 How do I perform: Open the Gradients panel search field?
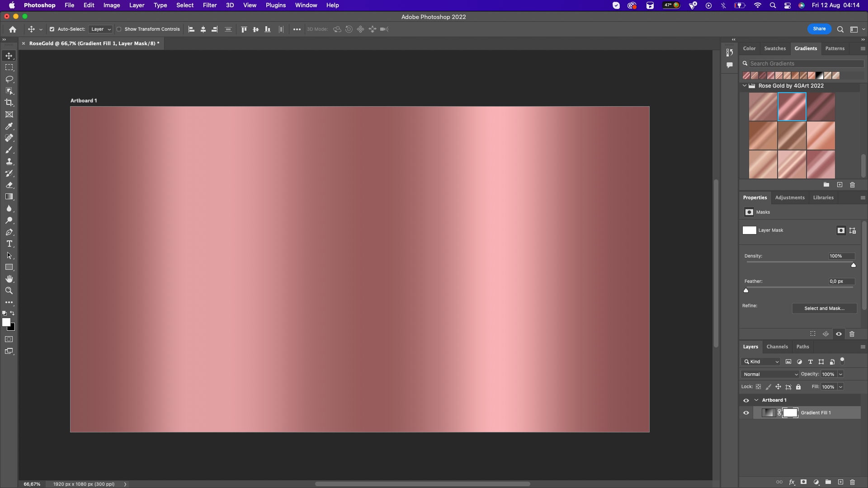[x=805, y=63]
